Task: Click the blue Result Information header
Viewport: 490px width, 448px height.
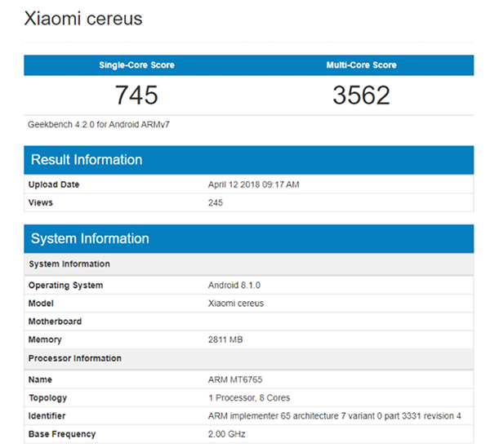Action: [x=248, y=160]
